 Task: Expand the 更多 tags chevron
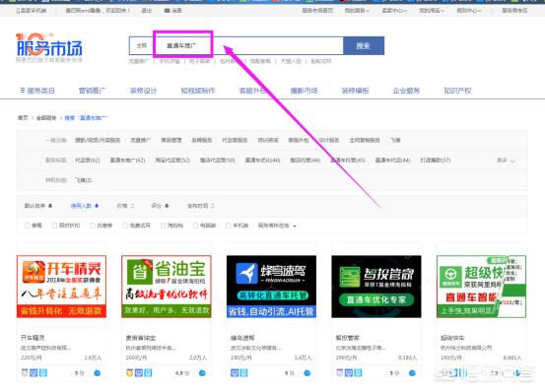pos(512,161)
